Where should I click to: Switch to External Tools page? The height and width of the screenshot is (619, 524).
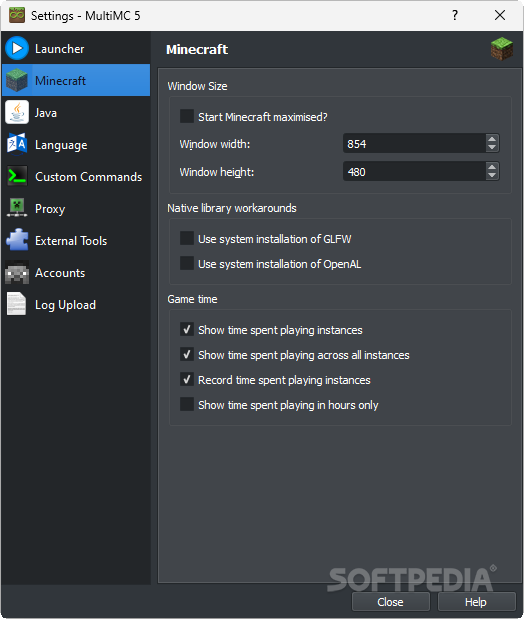[76, 240]
